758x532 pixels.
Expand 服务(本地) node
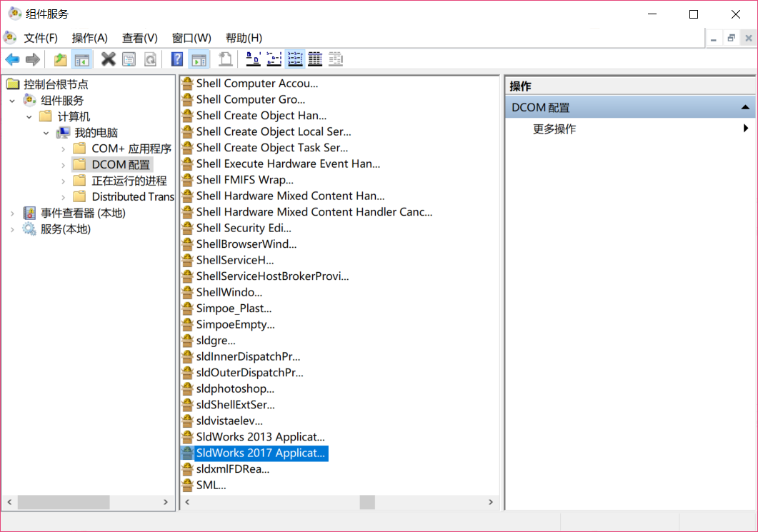(13, 229)
